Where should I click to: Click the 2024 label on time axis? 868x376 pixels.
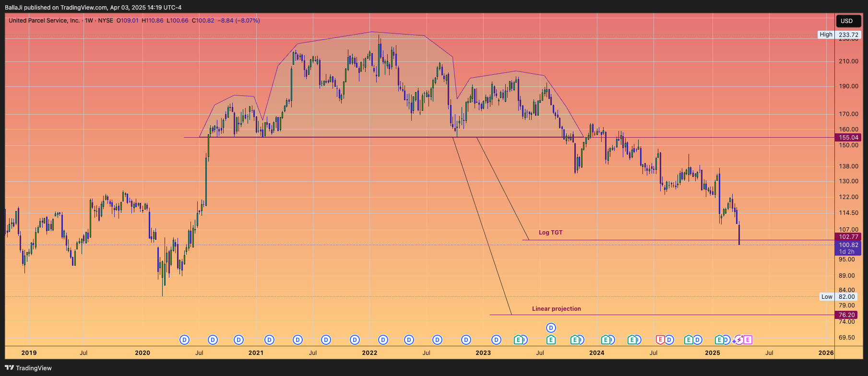point(597,353)
